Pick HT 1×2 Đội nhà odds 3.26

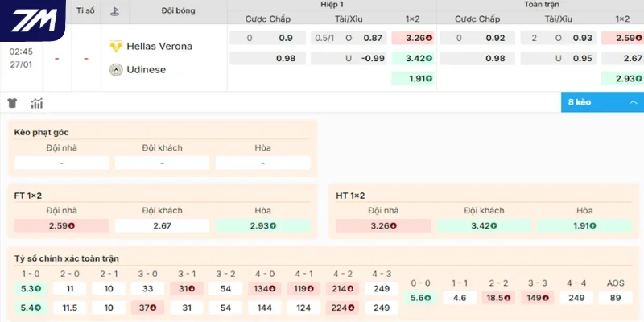pos(384,225)
